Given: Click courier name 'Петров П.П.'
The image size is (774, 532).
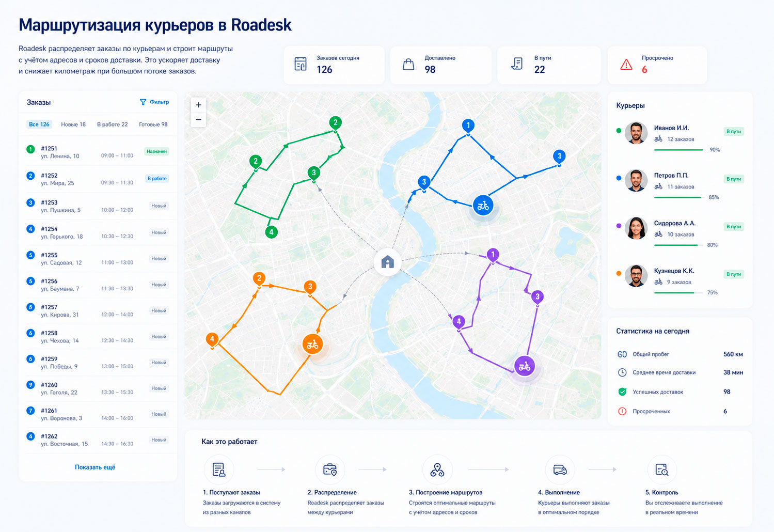Looking at the screenshot, I should pyautogui.click(x=671, y=176).
